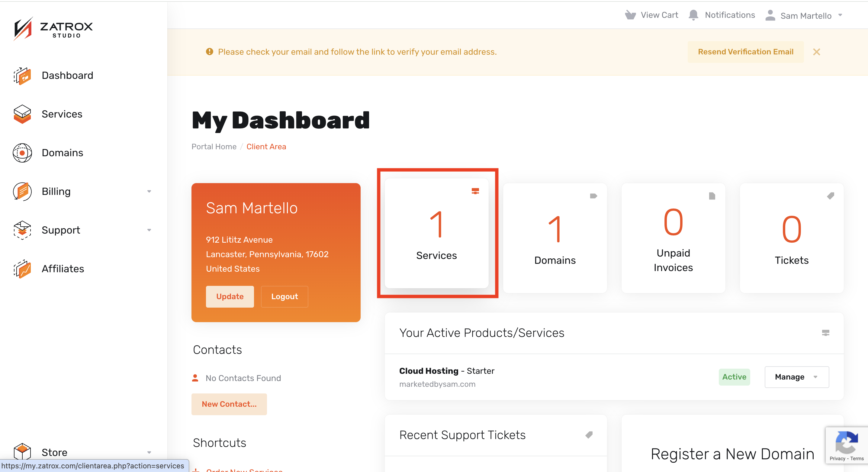
Task: Open Services in the sidebar
Action: tap(62, 114)
